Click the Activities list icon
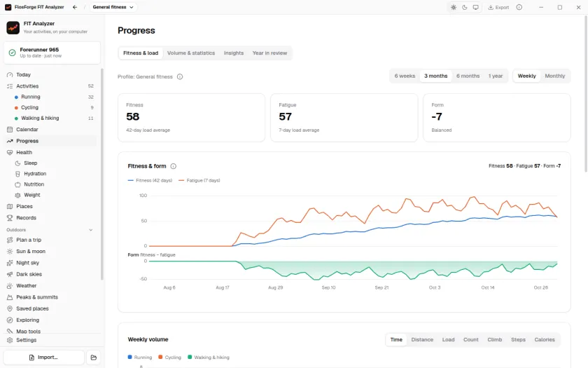This screenshot has height=368, width=588. tap(10, 86)
